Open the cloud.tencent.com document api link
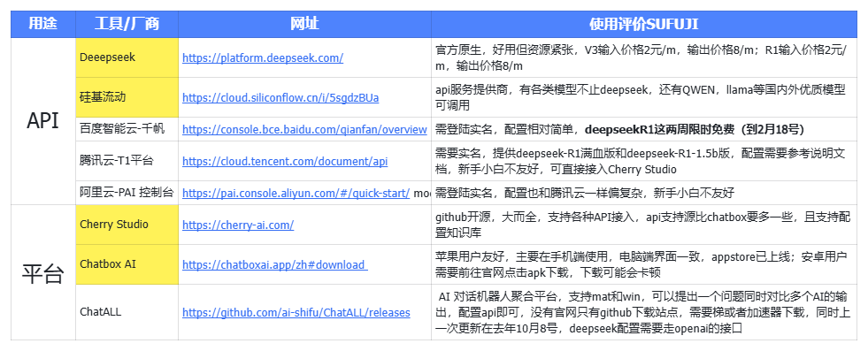The width and height of the screenshot is (868, 351). click(285, 162)
